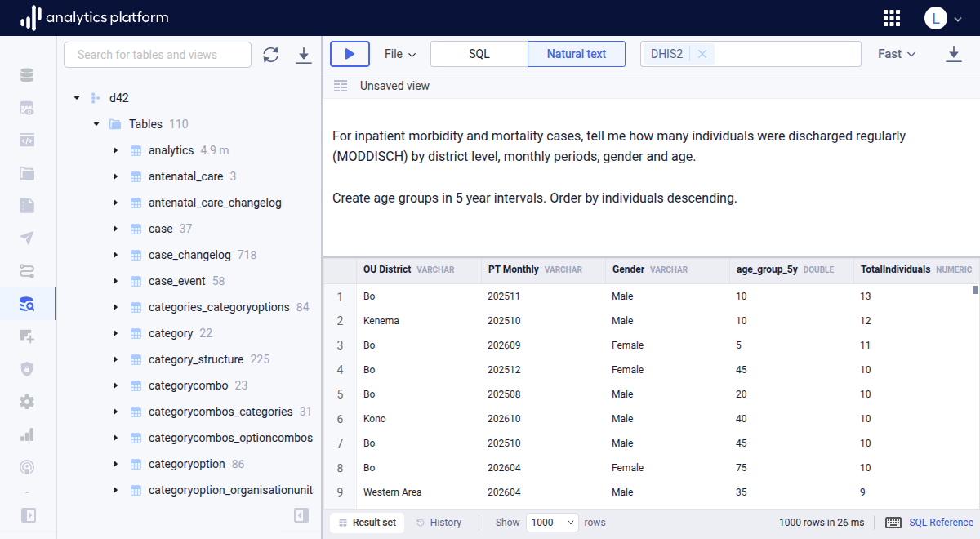Open the bar chart icon in the sidebar
The height and width of the screenshot is (539, 980).
[27, 434]
